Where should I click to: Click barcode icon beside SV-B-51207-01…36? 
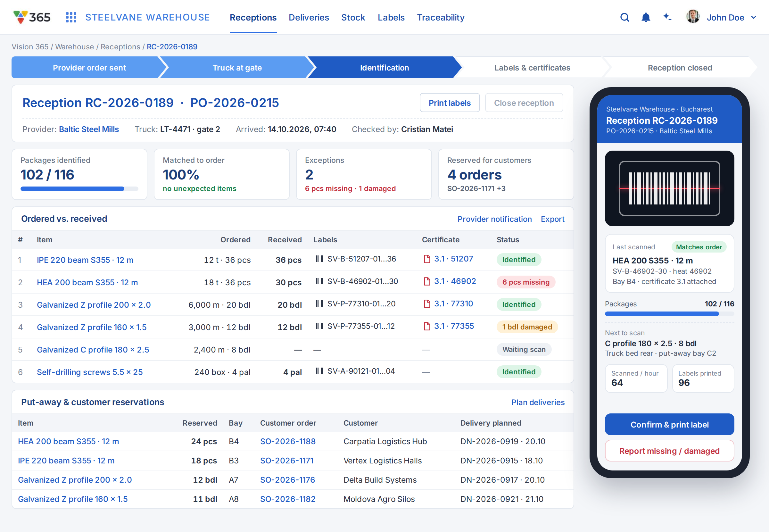tap(318, 259)
